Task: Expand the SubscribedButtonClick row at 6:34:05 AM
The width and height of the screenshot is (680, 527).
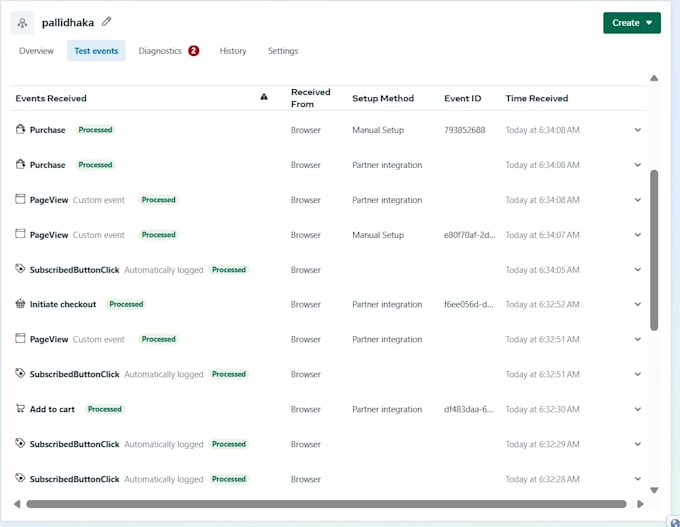Action: 638,269
